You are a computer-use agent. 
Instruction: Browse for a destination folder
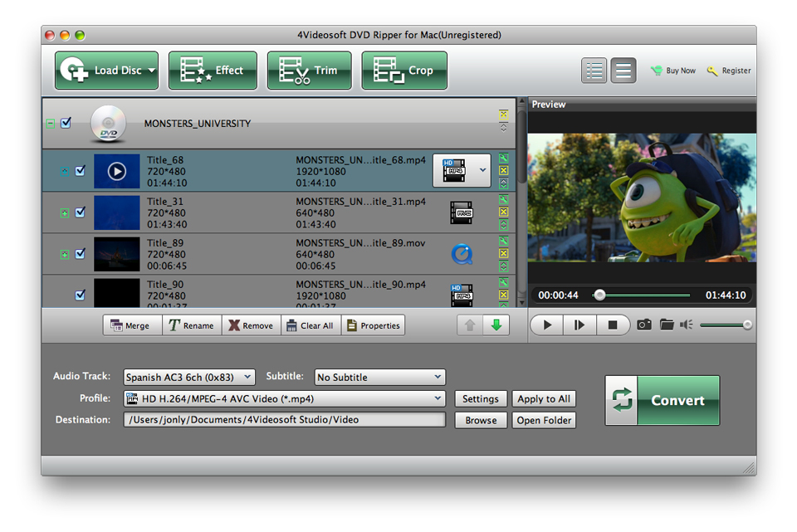tap(481, 420)
